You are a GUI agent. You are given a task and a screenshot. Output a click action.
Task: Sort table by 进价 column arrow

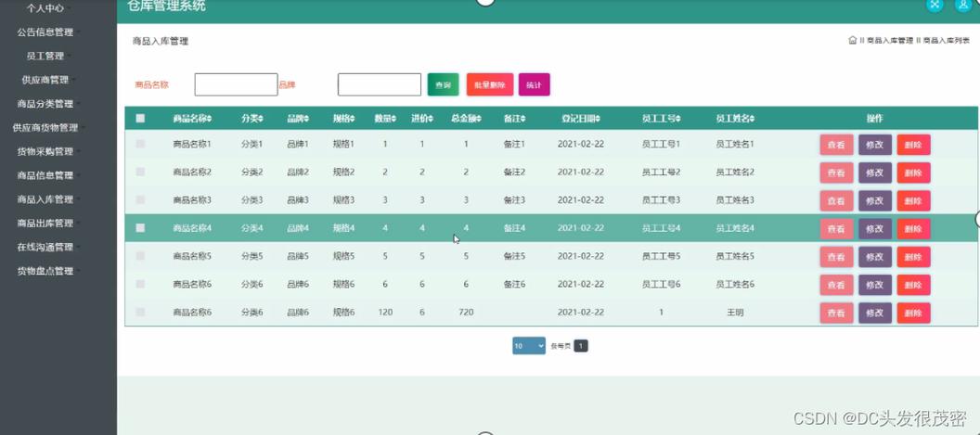point(432,119)
